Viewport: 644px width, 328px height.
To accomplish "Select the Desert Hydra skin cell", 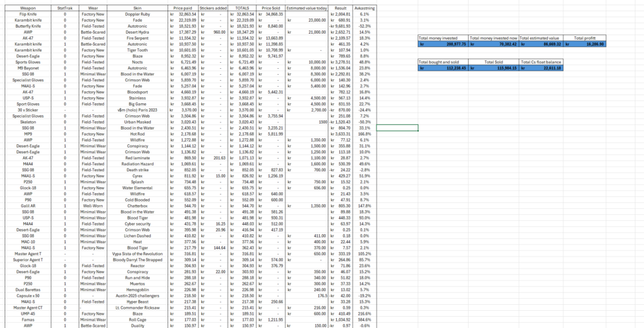I will [x=137, y=31].
